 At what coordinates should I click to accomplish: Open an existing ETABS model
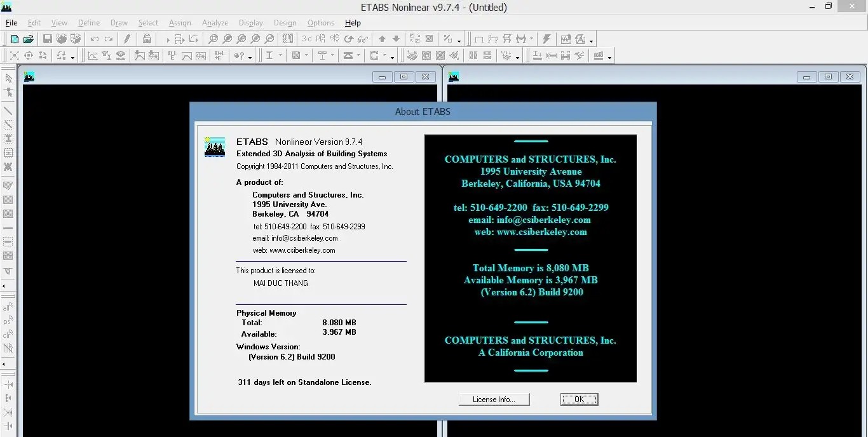[x=28, y=38]
